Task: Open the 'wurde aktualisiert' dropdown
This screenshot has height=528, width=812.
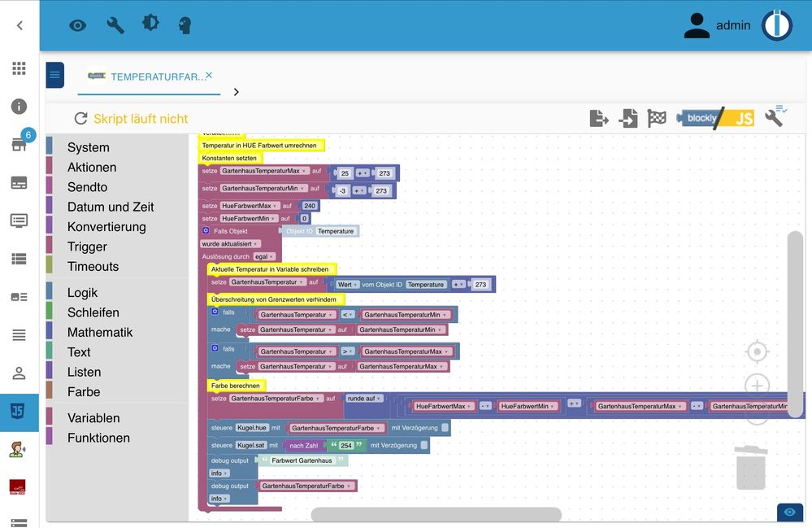Action: (230, 243)
